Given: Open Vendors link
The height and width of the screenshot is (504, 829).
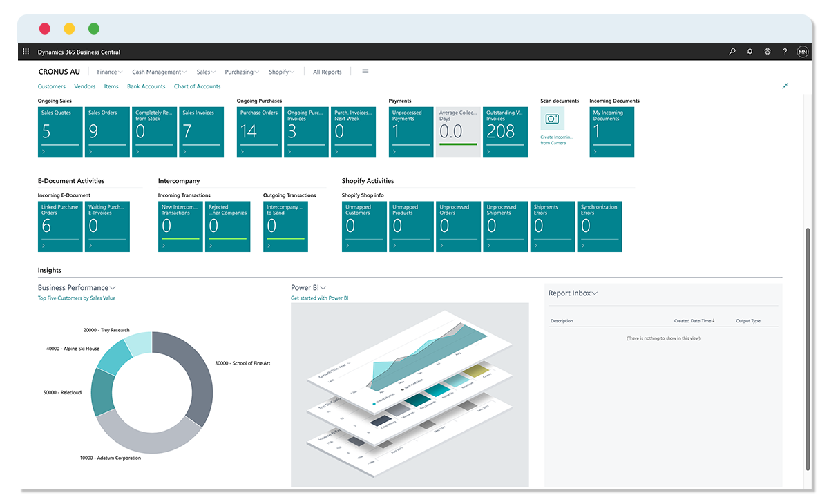Looking at the screenshot, I should [85, 86].
